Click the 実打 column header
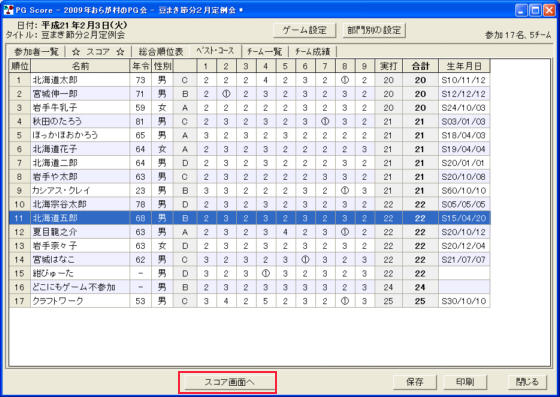This screenshot has height=397, width=560. (389, 66)
